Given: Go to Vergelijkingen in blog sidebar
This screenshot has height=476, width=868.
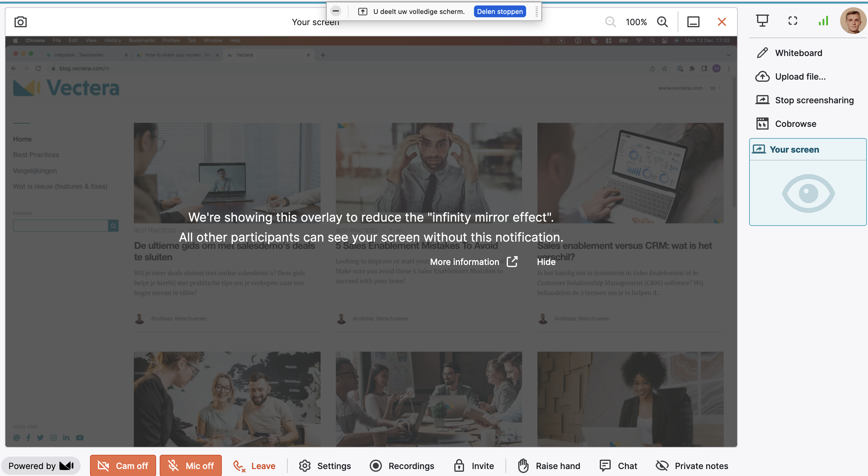Looking at the screenshot, I should point(35,170).
